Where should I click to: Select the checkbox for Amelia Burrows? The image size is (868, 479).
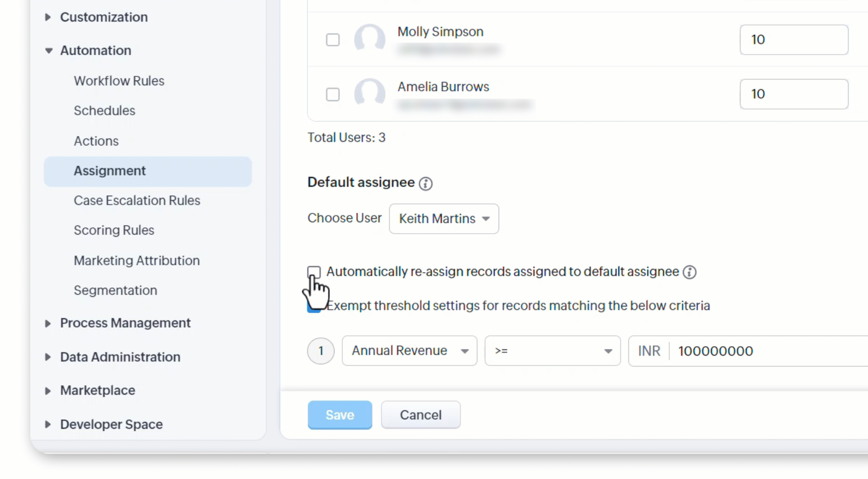[333, 94]
